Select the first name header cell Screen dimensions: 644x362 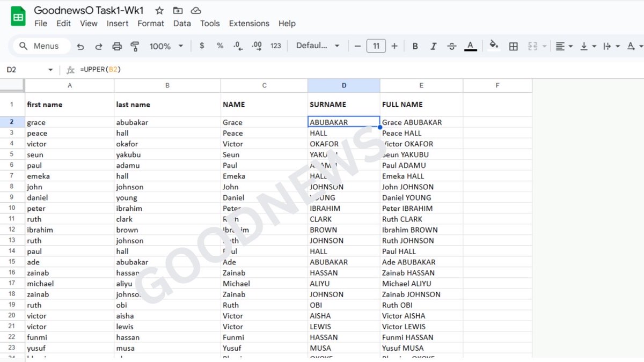[x=70, y=104]
